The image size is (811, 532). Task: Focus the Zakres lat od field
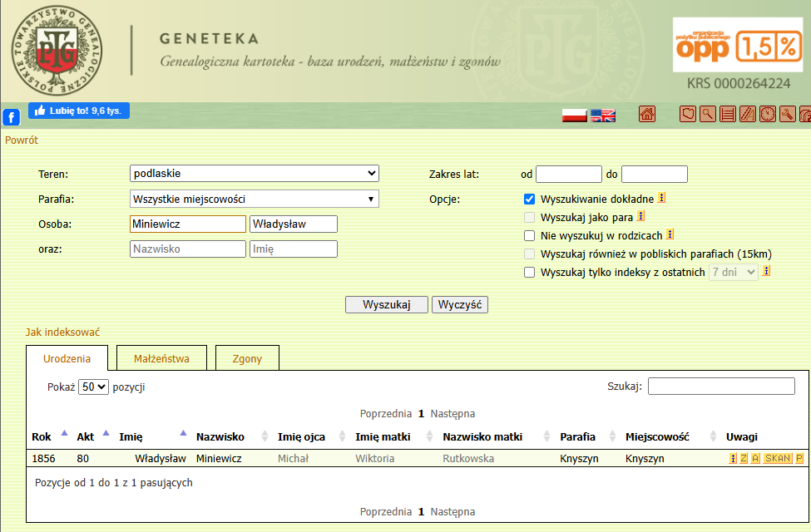coord(569,175)
